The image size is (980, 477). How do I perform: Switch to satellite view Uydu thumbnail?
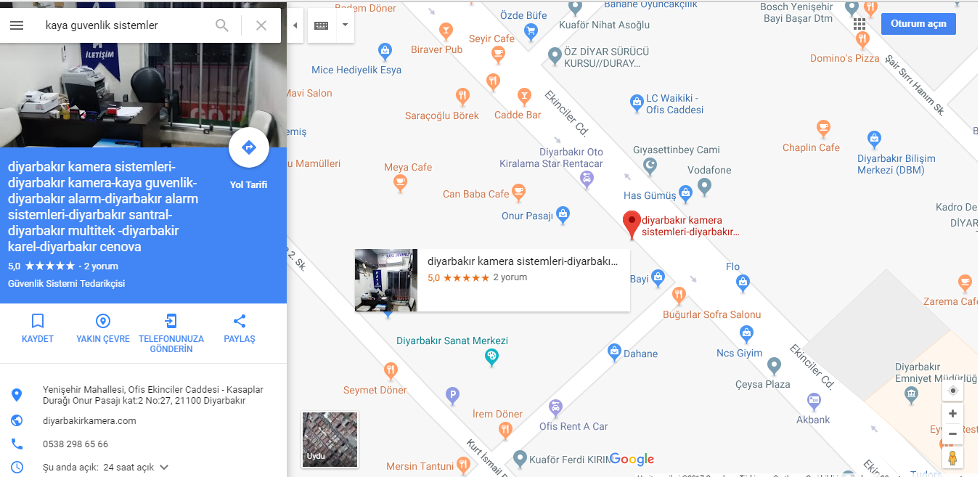click(330, 440)
